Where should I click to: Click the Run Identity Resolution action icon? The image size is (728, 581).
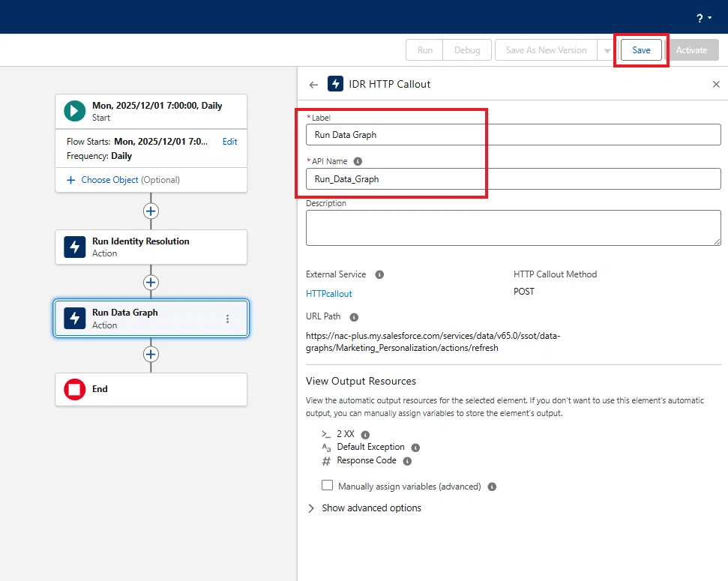(x=75, y=247)
